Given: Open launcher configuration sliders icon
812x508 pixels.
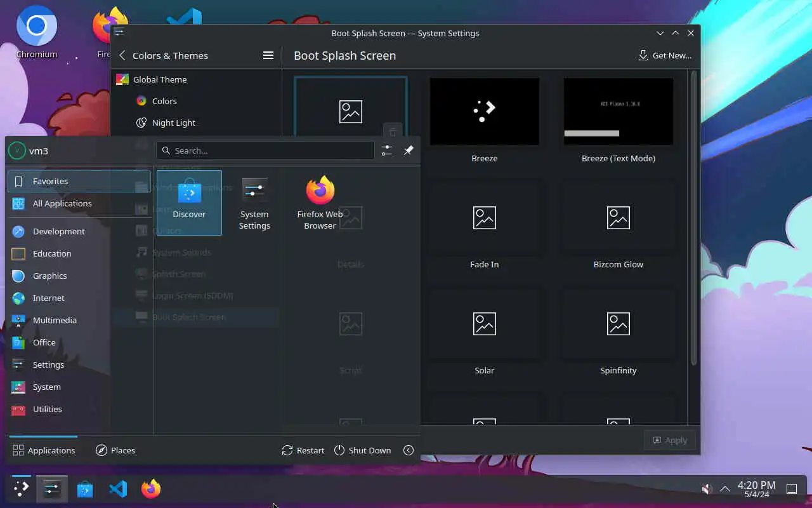Looking at the screenshot, I should [387, 150].
